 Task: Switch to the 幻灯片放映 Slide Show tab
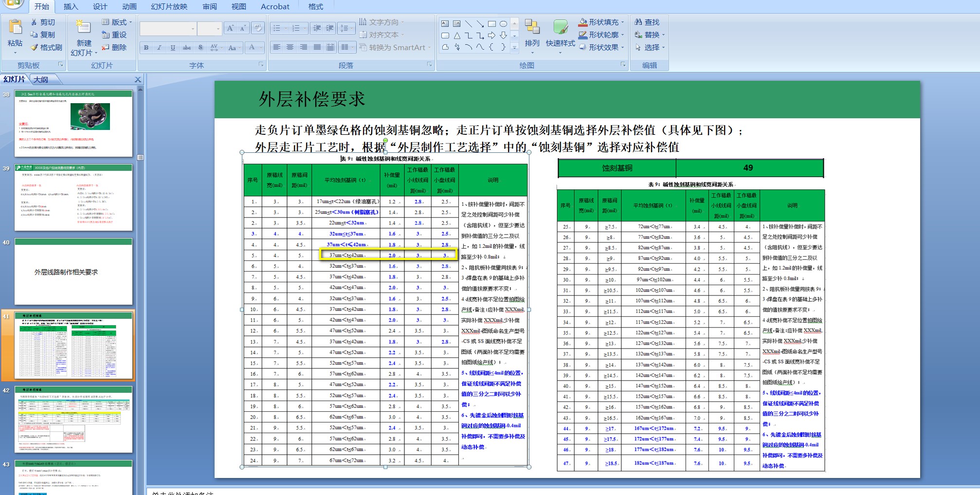click(169, 7)
